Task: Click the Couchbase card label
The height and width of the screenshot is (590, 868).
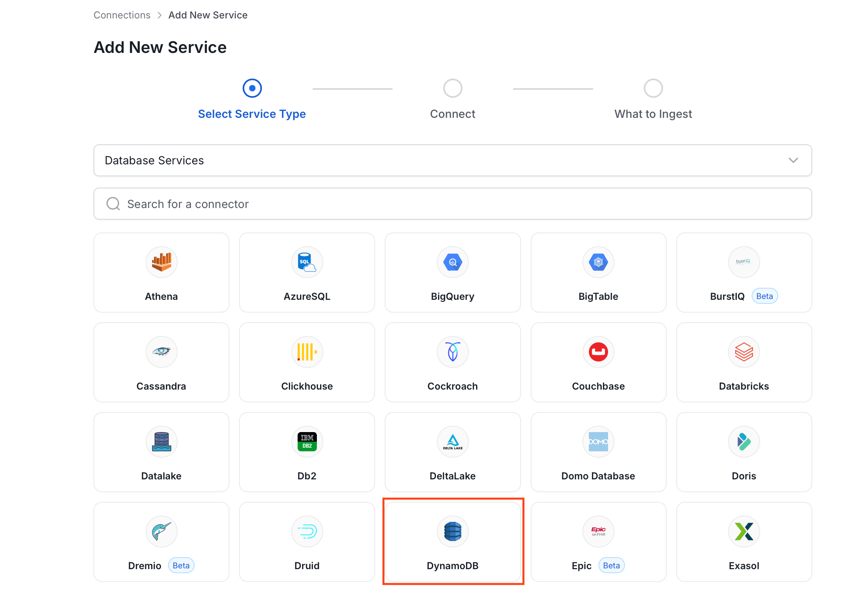Action: (x=598, y=386)
